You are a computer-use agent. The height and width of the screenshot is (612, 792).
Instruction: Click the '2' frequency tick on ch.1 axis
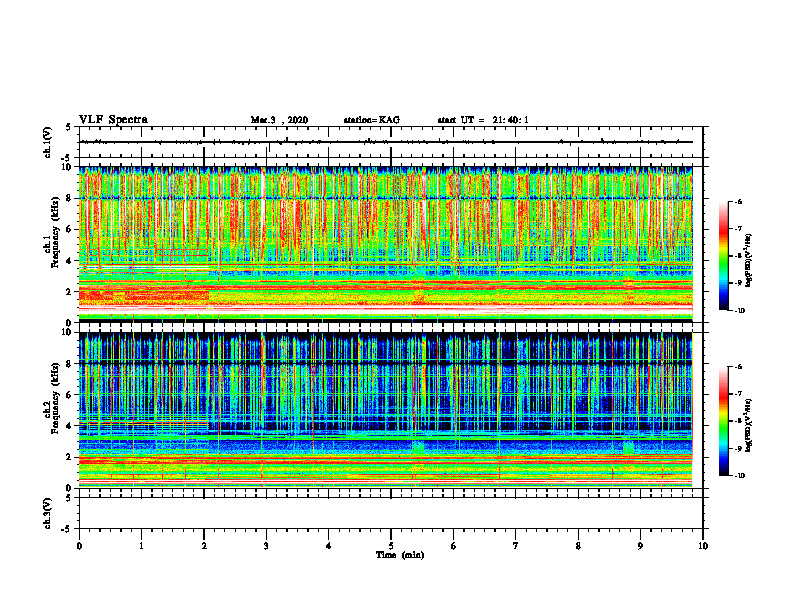click(x=70, y=292)
